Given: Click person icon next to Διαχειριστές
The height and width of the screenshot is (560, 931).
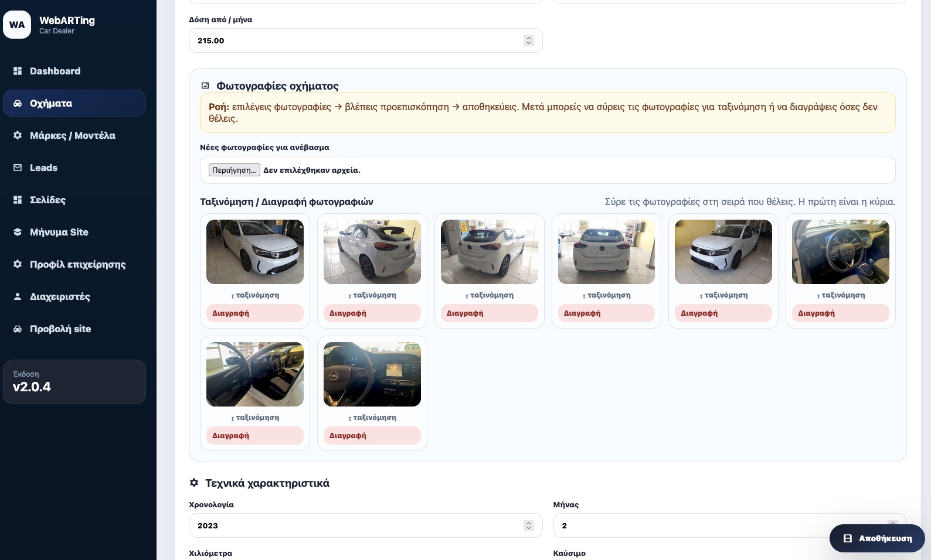Looking at the screenshot, I should coord(18,296).
